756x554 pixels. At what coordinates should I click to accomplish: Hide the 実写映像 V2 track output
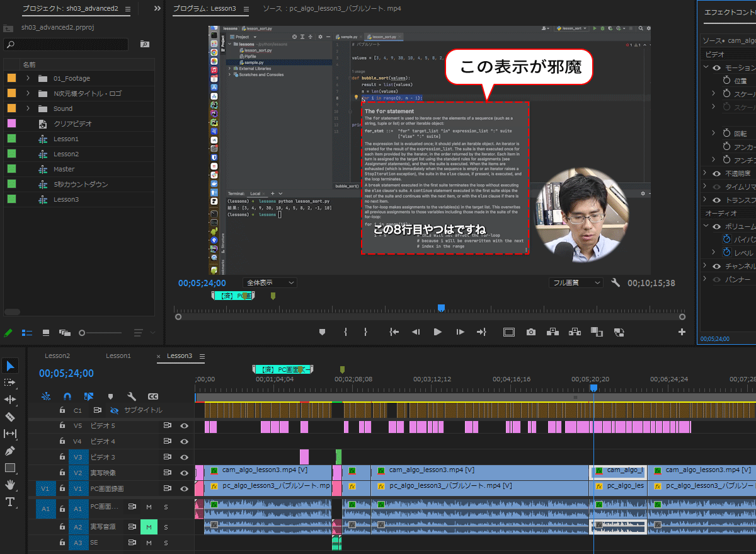pyautogui.click(x=184, y=473)
